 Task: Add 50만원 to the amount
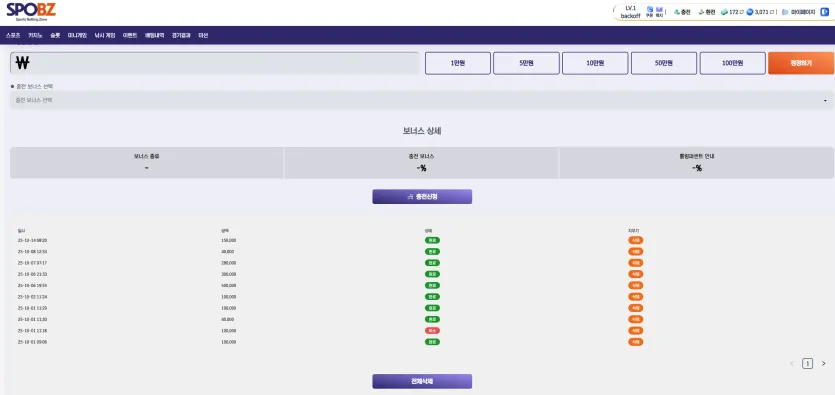(x=664, y=63)
